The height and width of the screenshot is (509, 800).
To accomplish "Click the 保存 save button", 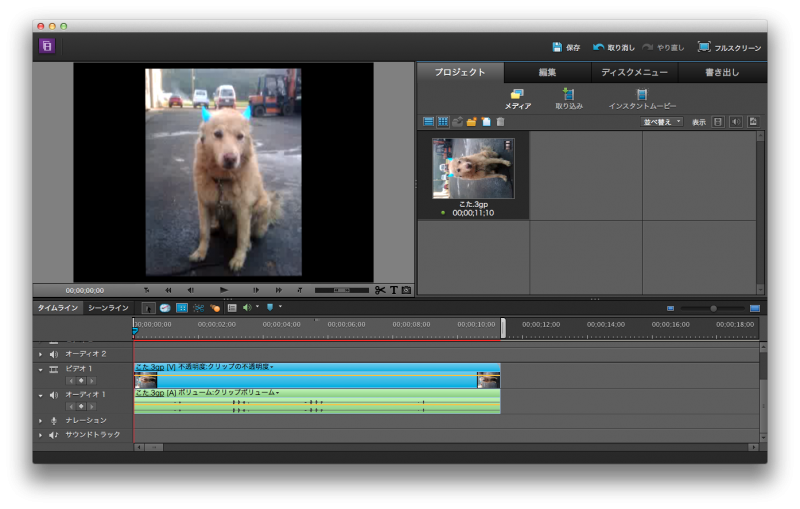I will [x=566, y=47].
